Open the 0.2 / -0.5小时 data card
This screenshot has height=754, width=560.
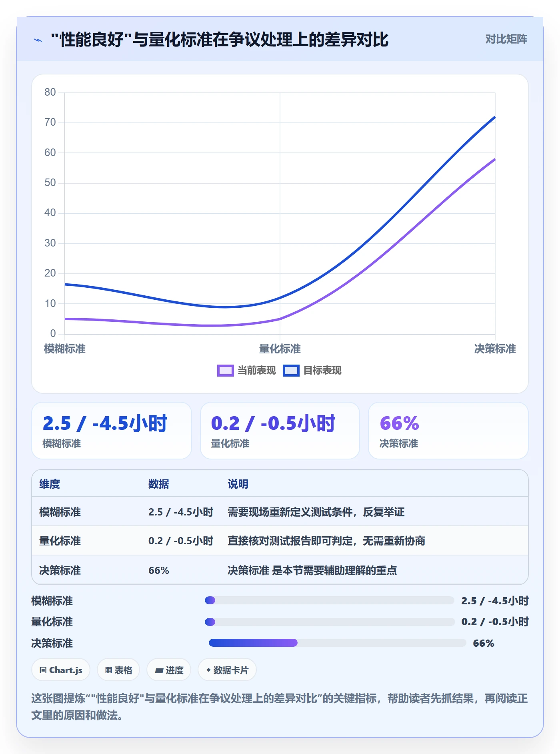(280, 431)
